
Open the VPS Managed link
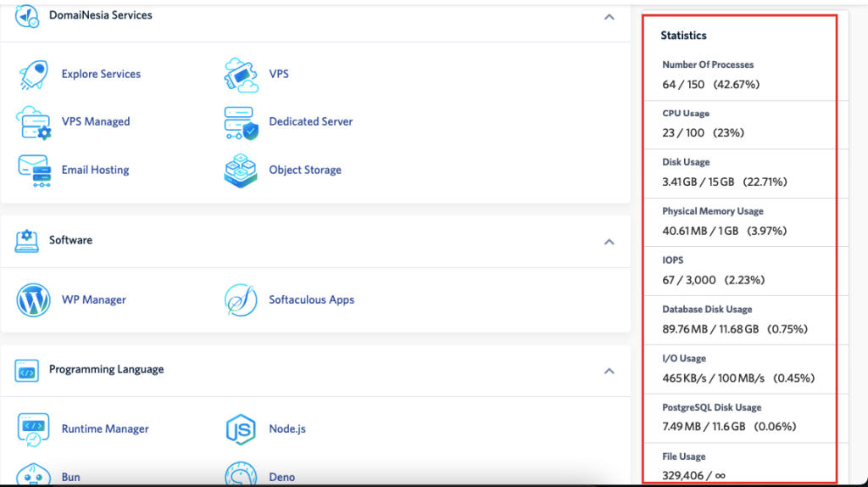tap(96, 121)
